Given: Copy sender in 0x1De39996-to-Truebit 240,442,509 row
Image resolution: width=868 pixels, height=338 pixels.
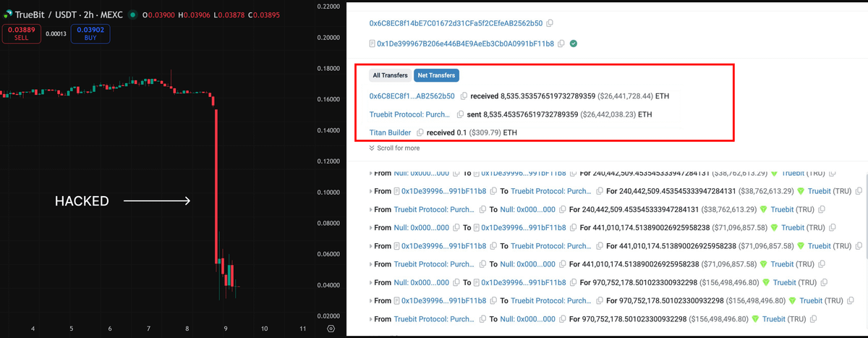Looking at the screenshot, I should [493, 191].
